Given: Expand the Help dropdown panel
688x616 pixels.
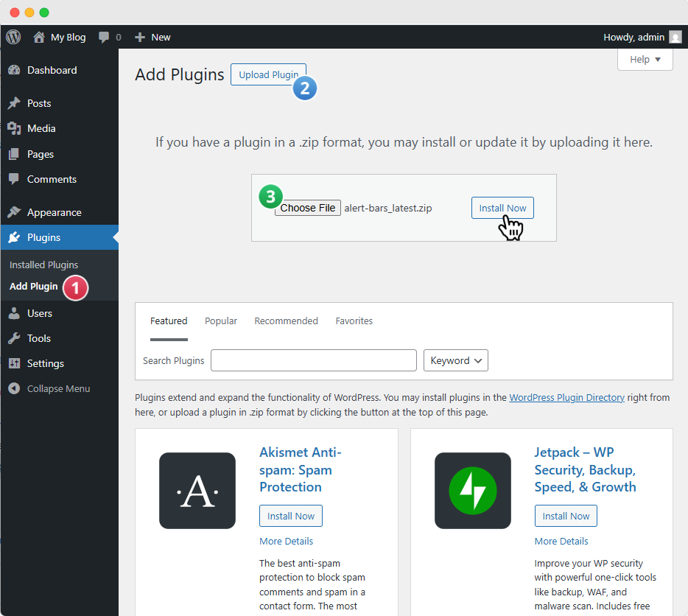Looking at the screenshot, I should coord(645,60).
